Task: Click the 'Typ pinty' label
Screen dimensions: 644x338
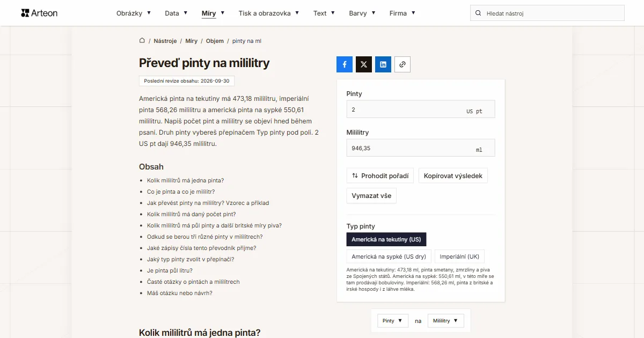Action: (361, 226)
